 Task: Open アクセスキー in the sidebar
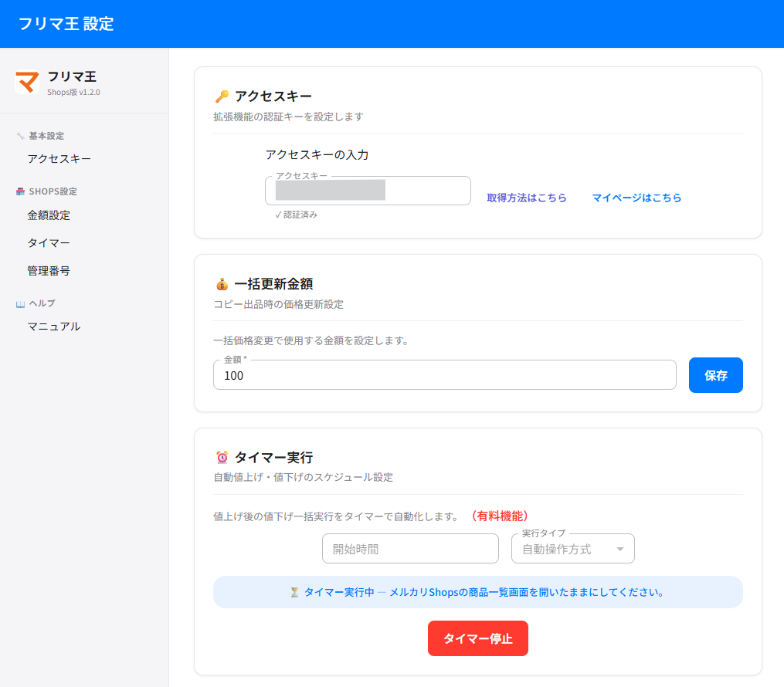click(x=59, y=159)
